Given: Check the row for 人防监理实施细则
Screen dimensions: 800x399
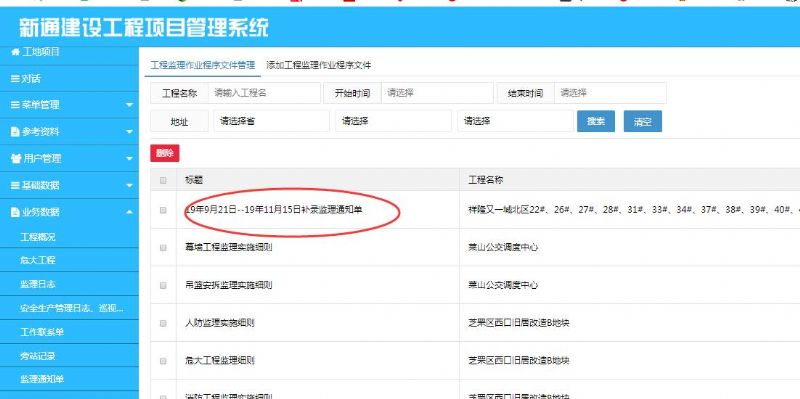Looking at the screenshot, I should pyautogui.click(x=163, y=323).
